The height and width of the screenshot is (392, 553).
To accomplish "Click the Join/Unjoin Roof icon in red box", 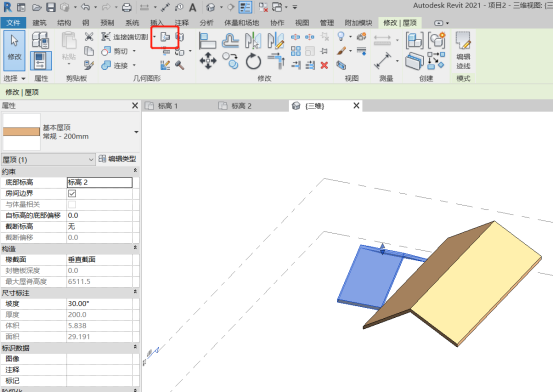I will tap(165, 37).
